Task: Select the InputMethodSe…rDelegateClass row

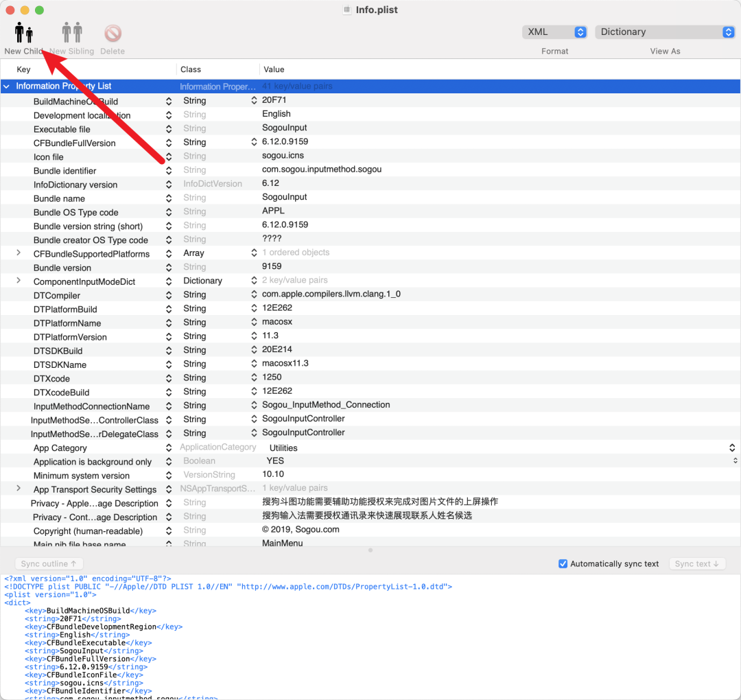Action: [370, 433]
